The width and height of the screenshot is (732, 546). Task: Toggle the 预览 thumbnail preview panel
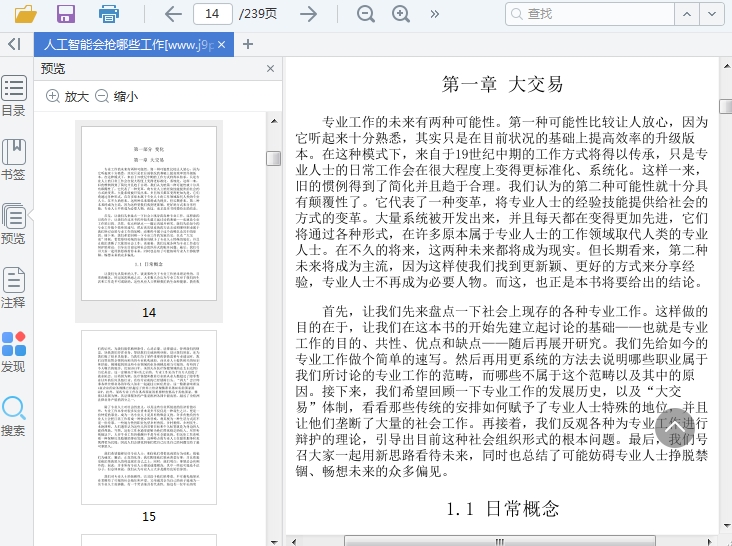pyautogui.click(x=14, y=224)
